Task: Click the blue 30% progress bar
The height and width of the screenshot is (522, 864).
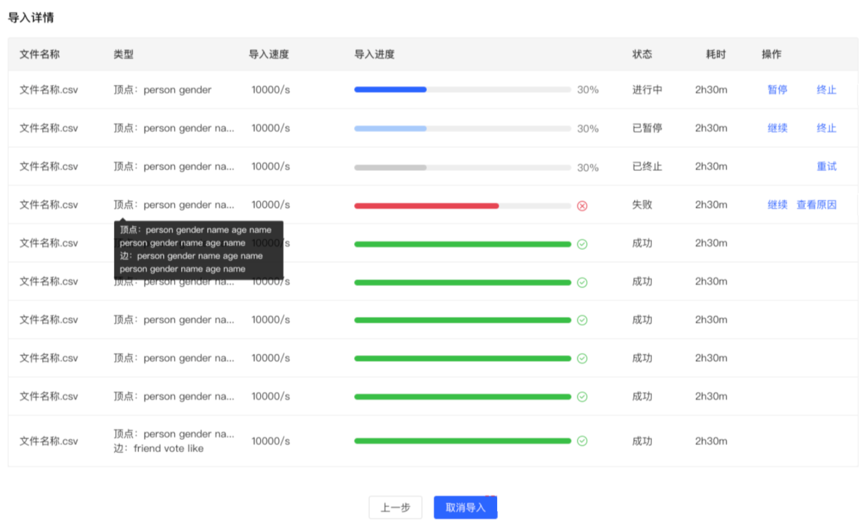Action: 390,90
